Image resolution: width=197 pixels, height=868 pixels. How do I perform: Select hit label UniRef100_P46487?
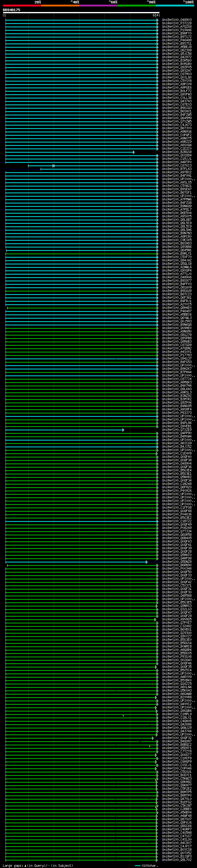[177, 311]
